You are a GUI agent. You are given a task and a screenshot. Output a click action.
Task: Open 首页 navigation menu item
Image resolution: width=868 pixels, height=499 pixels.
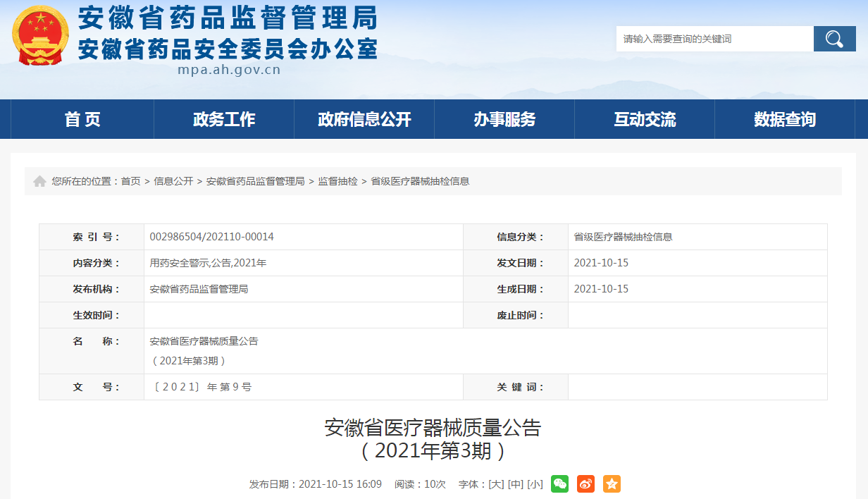coord(82,119)
